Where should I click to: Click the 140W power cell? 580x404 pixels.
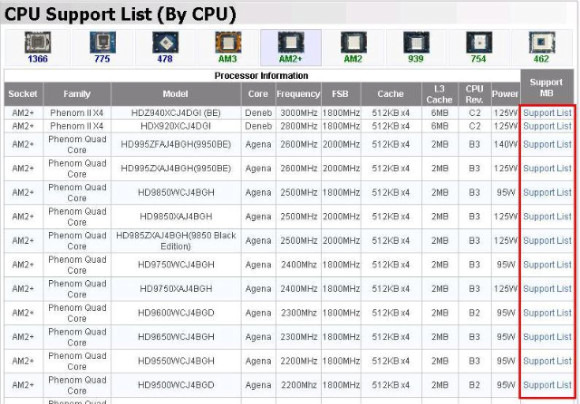click(x=505, y=144)
